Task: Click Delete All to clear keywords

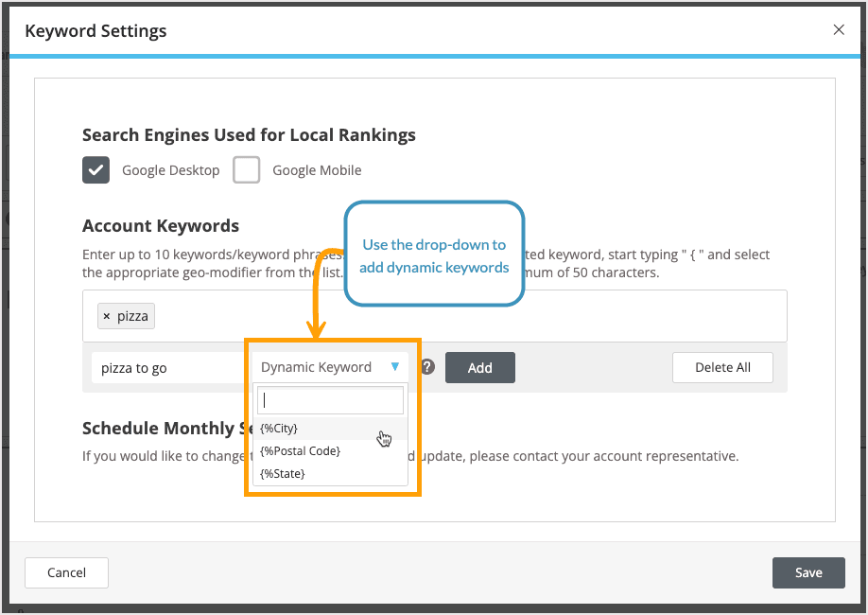Action: (x=722, y=367)
